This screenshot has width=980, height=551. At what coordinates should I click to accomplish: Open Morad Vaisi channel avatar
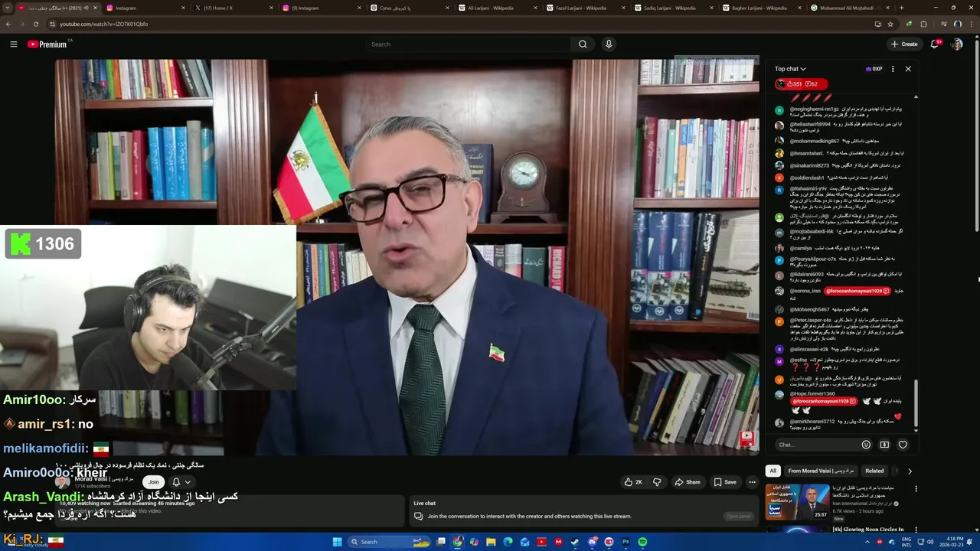tap(63, 482)
